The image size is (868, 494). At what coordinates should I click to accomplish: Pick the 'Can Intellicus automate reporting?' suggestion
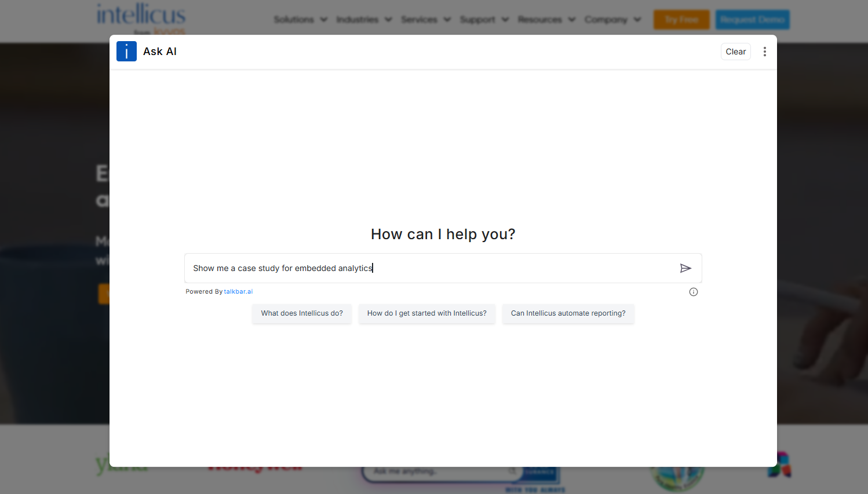(568, 313)
